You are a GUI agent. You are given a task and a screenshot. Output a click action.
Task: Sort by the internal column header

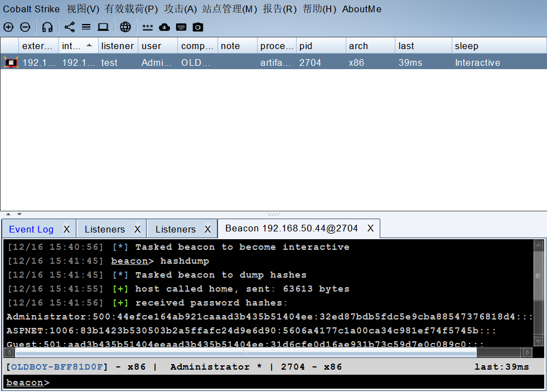click(78, 46)
